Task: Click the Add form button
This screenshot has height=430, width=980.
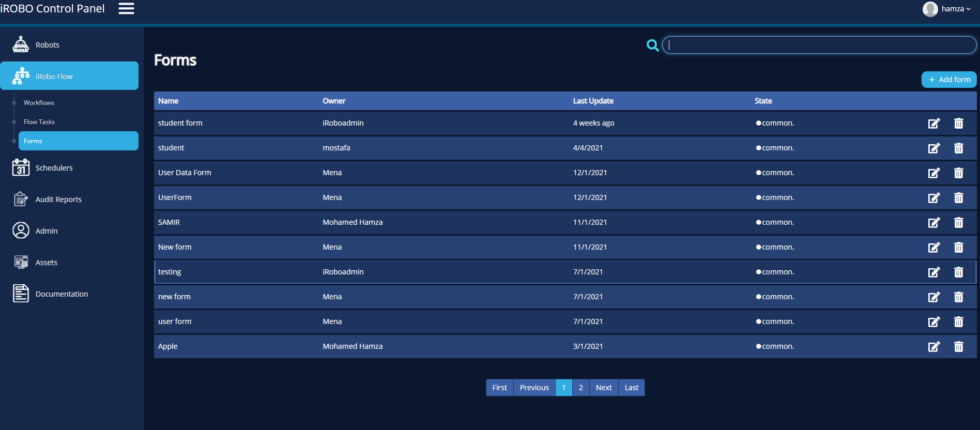Action: pyautogui.click(x=949, y=80)
